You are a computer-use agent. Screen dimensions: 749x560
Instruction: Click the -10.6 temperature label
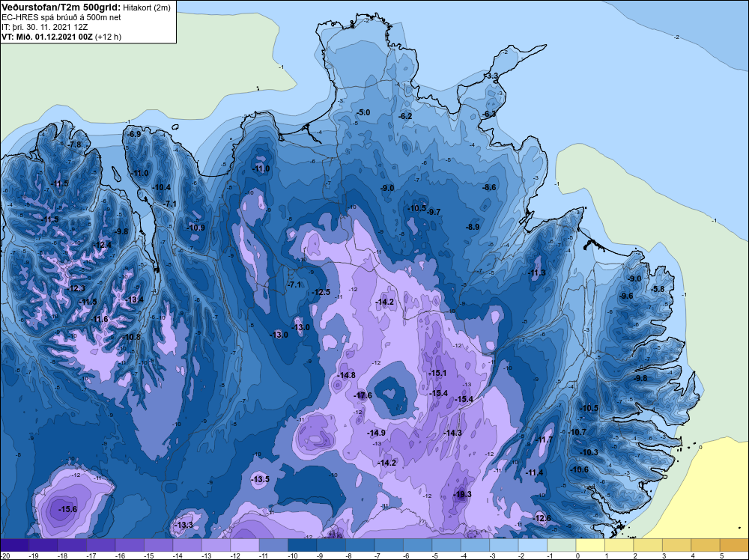pyautogui.click(x=580, y=469)
